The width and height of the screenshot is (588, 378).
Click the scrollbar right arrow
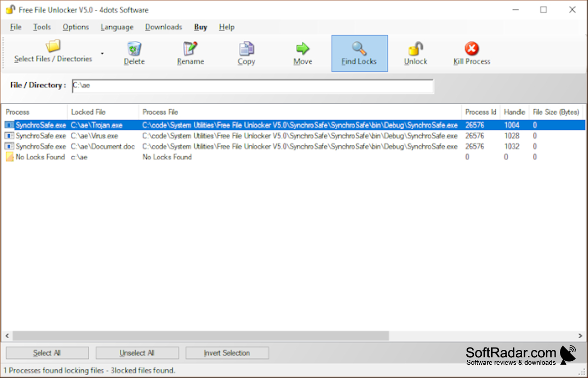tap(580, 336)
